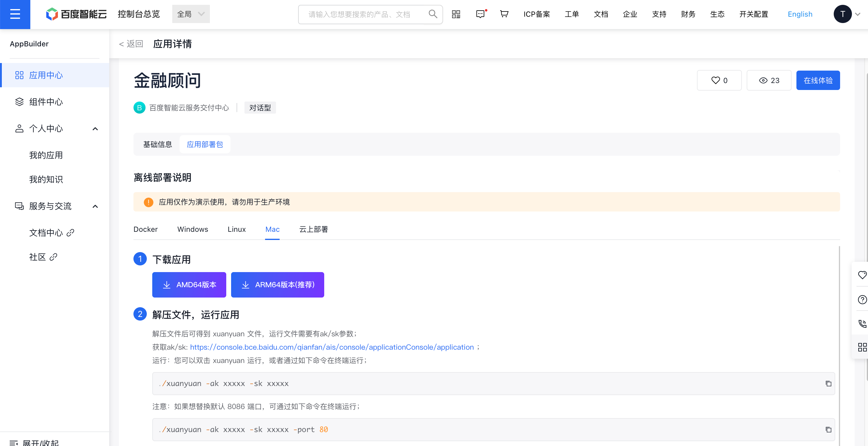Viewport: 868px width, 446px height.
Task: Open 财务 menu item
Action: coord(688,14)
